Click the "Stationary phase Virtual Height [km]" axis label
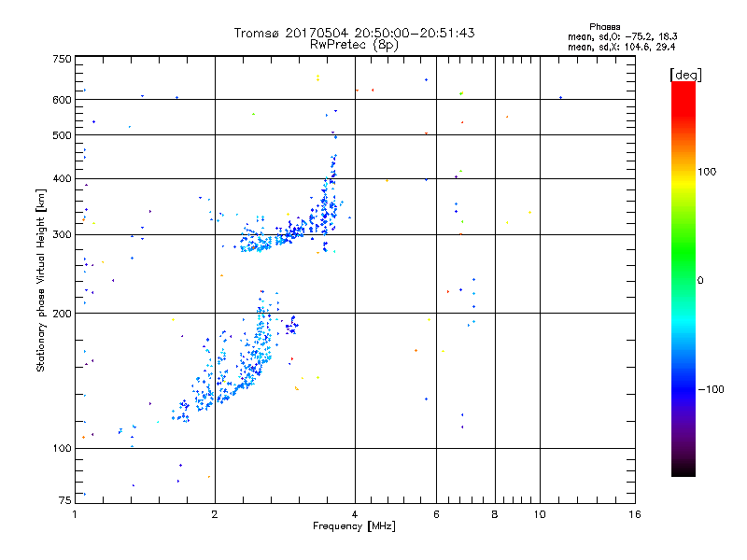747x560 pixels. tap(40, 280)
